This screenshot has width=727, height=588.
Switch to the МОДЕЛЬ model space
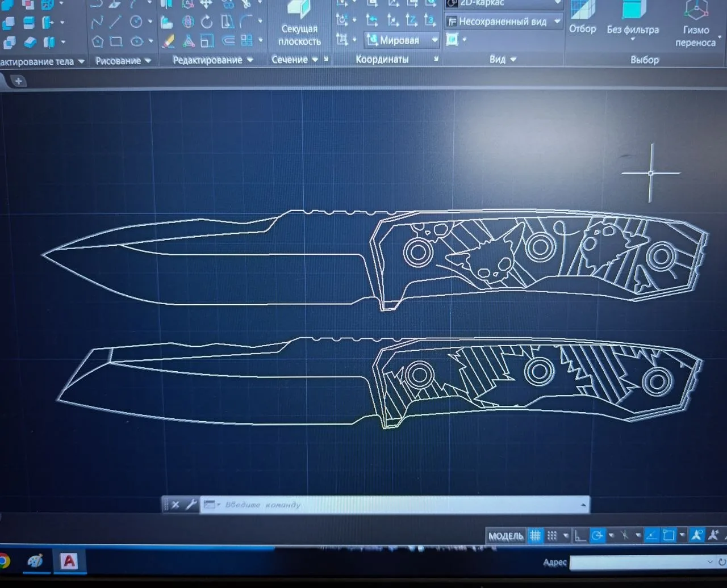click(505, 536)
